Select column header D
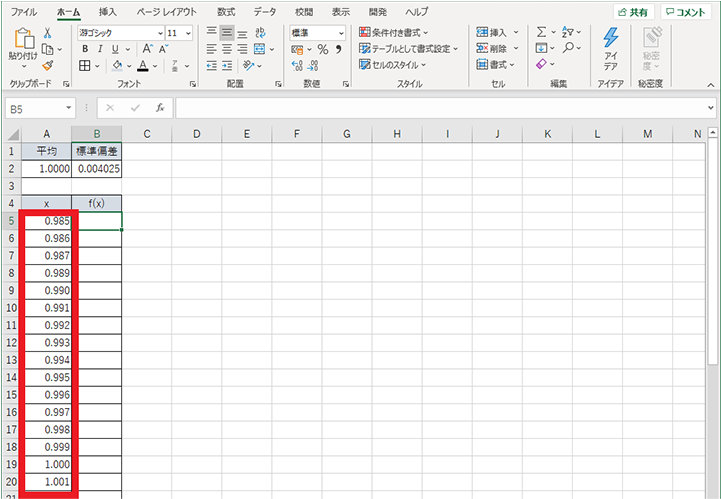The width and height of the screenshot is (721, 499). (x=197, y=134)
